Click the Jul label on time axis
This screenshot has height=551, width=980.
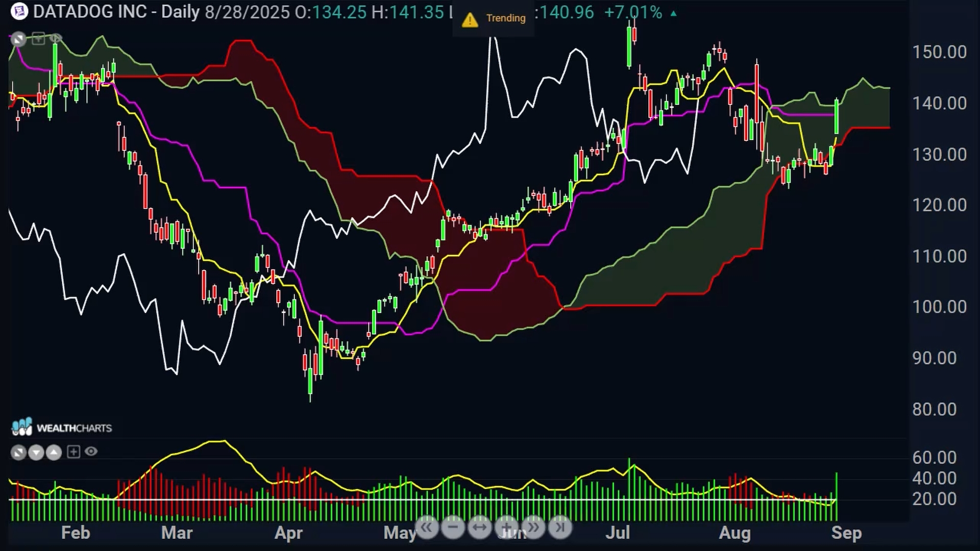(617, 533)
